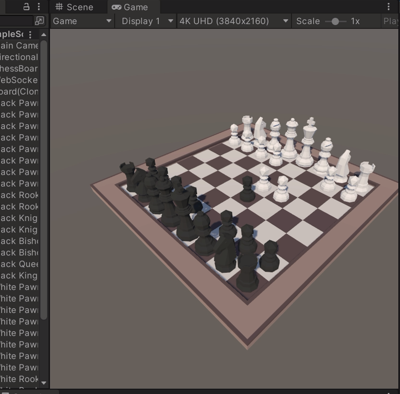Select the Black Queen hierarchy item
The width and height of the screenshot is (400, 394).
(x=19, y=264)
